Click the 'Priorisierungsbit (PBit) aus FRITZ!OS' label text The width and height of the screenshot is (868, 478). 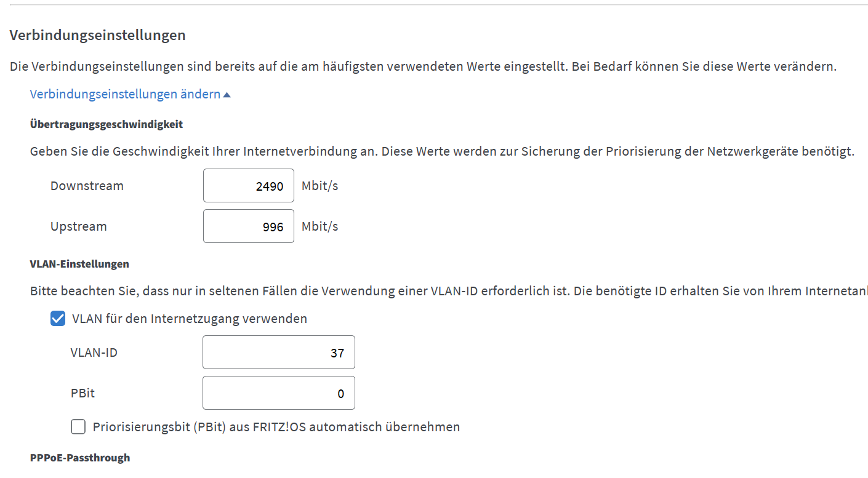point(199,426)
